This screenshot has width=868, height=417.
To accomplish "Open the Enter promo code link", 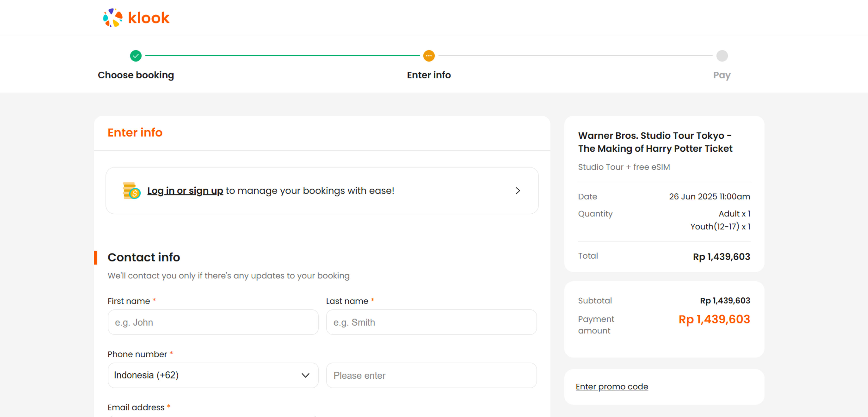I will [x=612, y=386].
